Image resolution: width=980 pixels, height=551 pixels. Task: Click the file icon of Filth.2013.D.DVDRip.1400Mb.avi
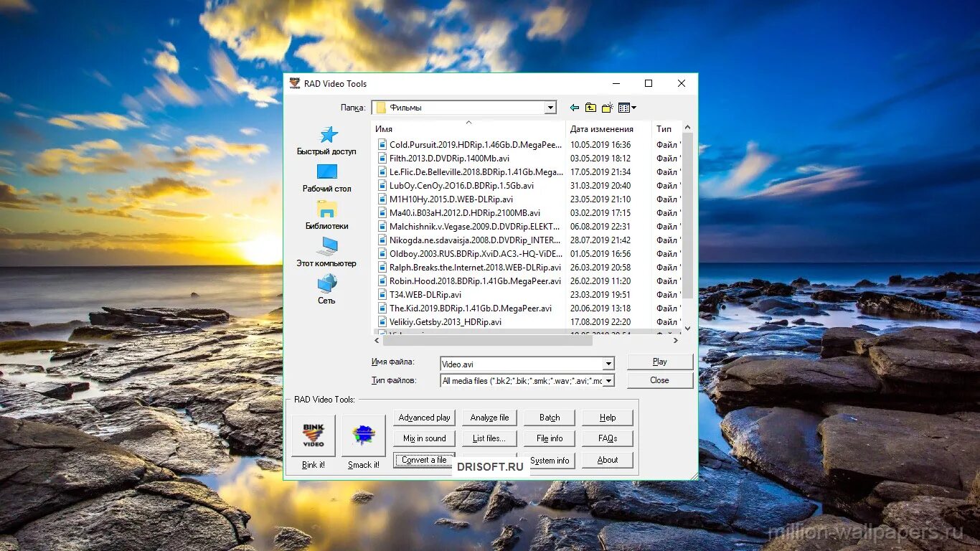click(x=382, y=159)
